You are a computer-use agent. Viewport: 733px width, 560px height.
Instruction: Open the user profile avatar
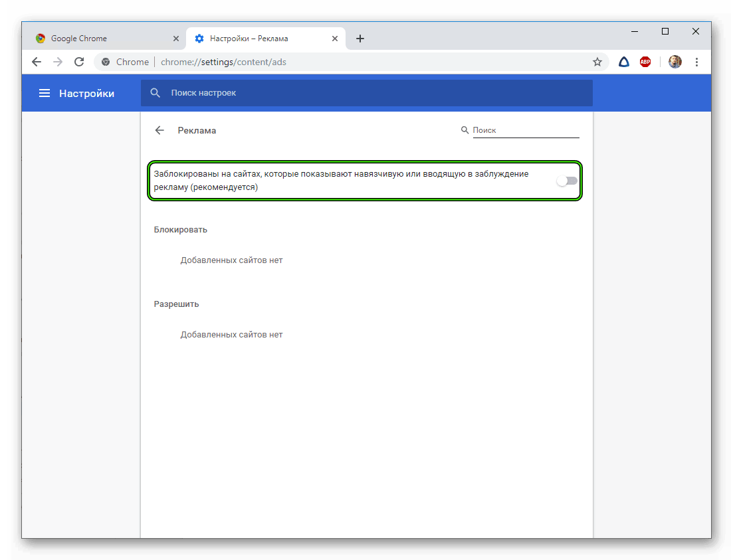(x=675, y=62)
